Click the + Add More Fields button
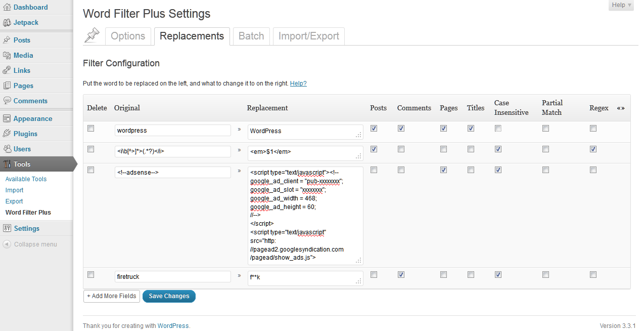The width and height of the screenshot is (644, 331). [x=111, y=296]
